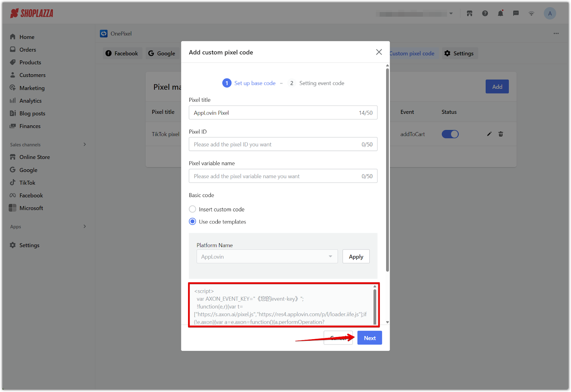Screen dimensions: 571x392
Task: Open sidebar Settings gear
Action: 13,245
